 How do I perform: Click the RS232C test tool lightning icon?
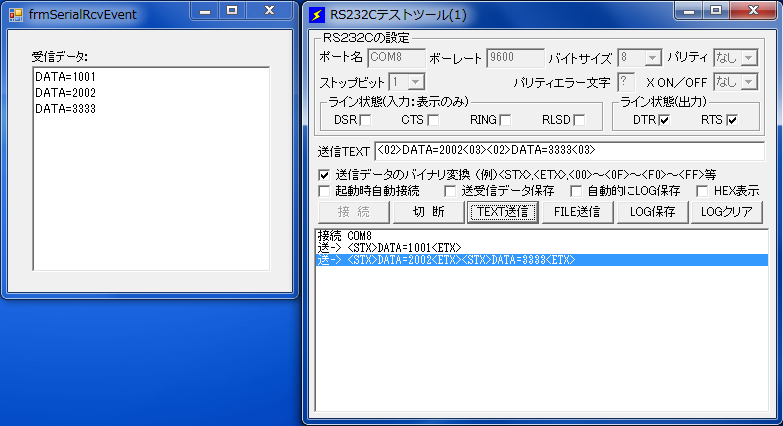click(x=317, y=15)
